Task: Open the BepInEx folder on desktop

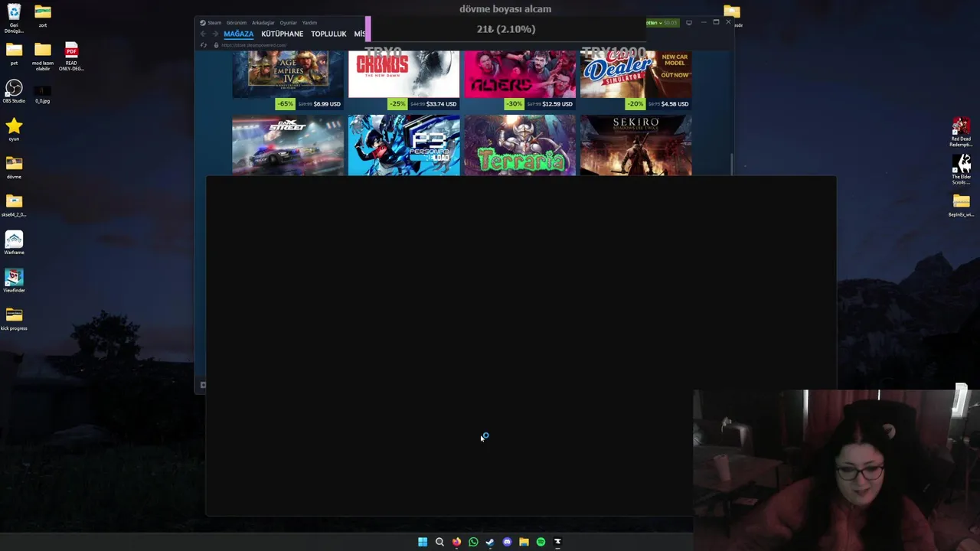Action: pos(961,204)
